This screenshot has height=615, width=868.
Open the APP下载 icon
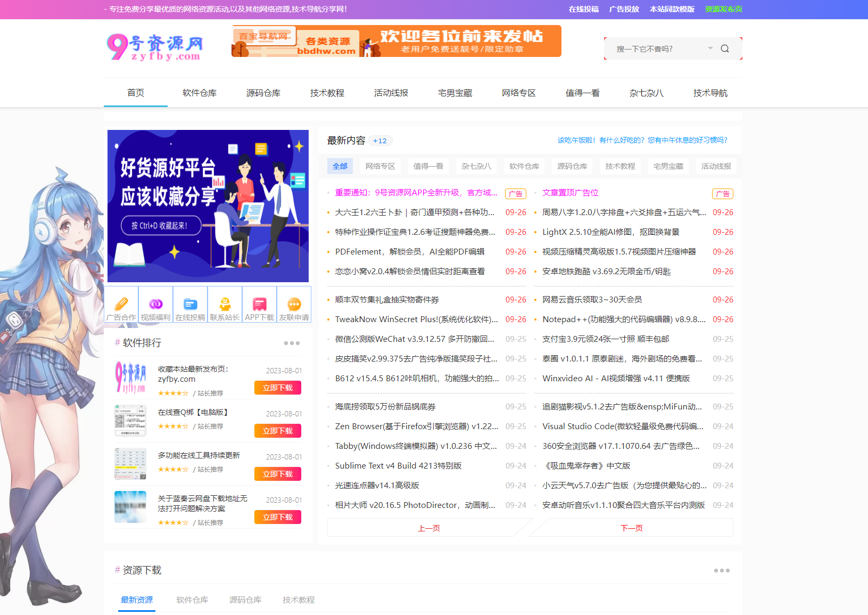pos(260,304)
